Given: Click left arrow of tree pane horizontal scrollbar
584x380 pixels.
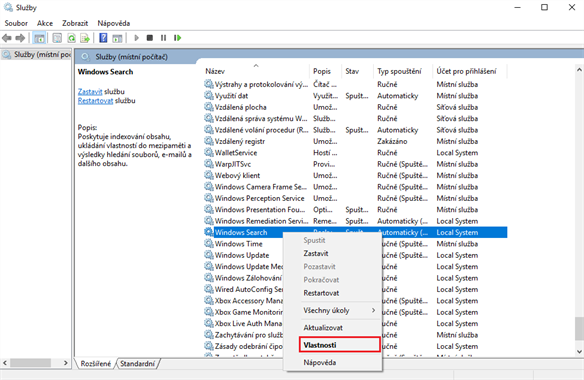Looking at the screenshot, I should pos(5,363).
